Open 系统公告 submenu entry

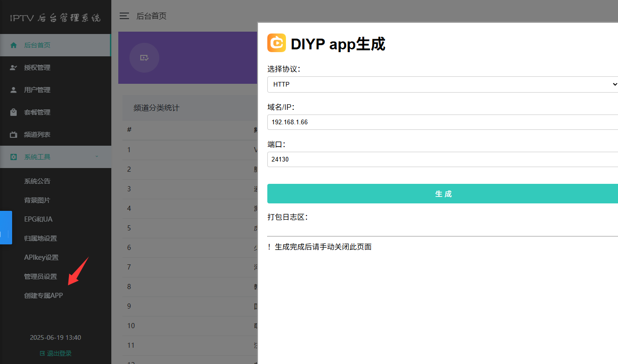point(37,181)
